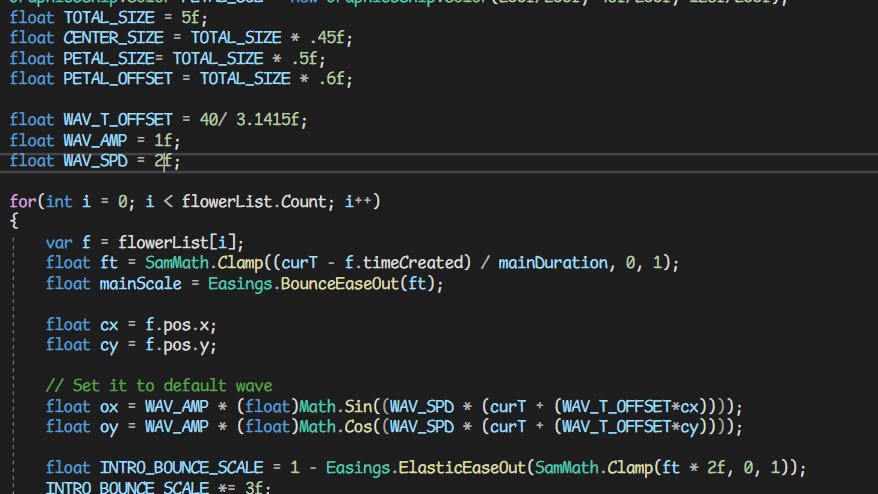
Task: Click 'float cy = f.pos.y;' line
Action: point(131,346)
